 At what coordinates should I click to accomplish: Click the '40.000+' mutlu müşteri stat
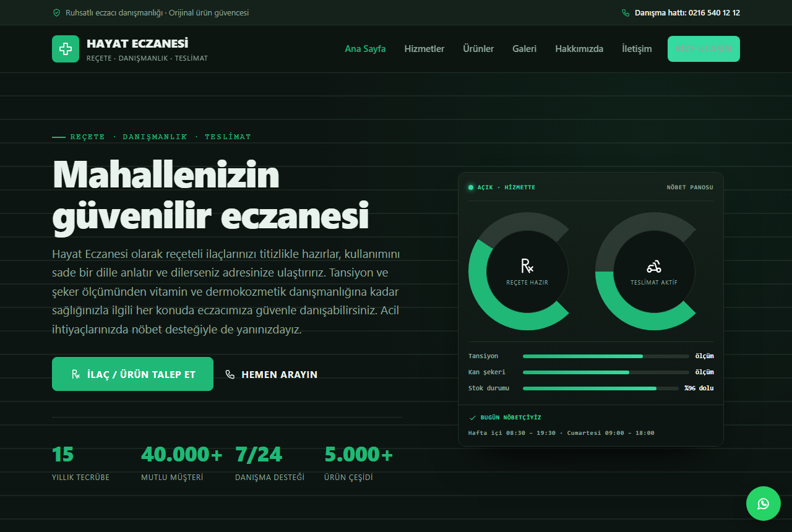coord(182,455)
